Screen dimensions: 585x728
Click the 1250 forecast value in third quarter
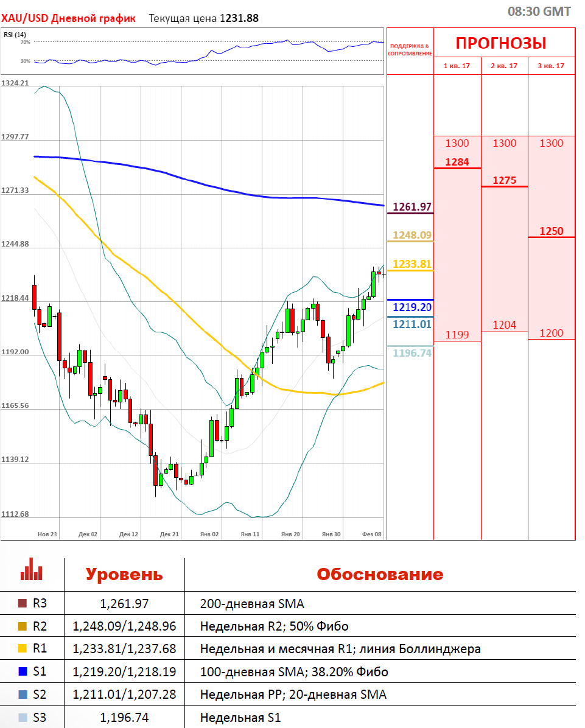click(x=551, y=231)
